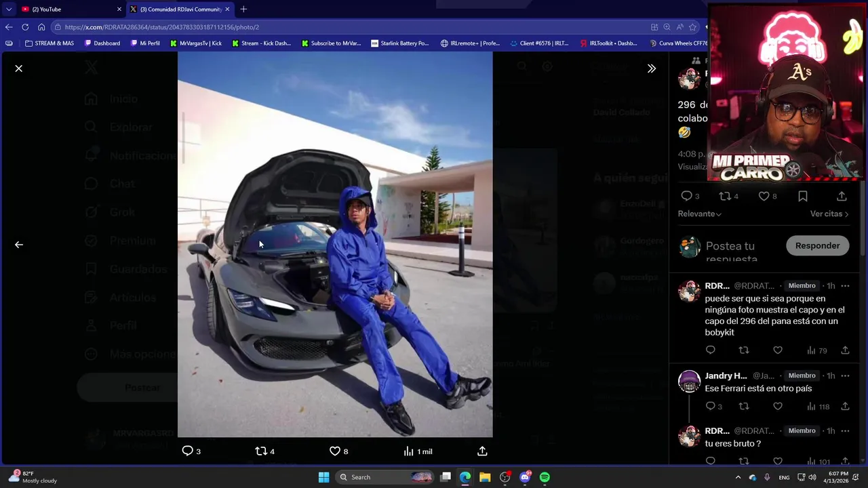Go to the previous photo with the left arrow
Image resolution: width=868 pixels, height=488 pixels.
(19, 245)
